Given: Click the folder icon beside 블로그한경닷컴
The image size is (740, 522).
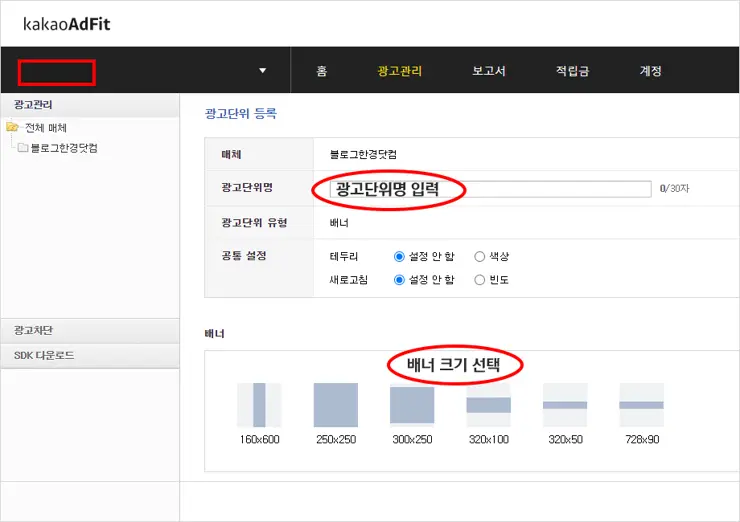Looking at the screenshot, I should (x=23, y=148).
